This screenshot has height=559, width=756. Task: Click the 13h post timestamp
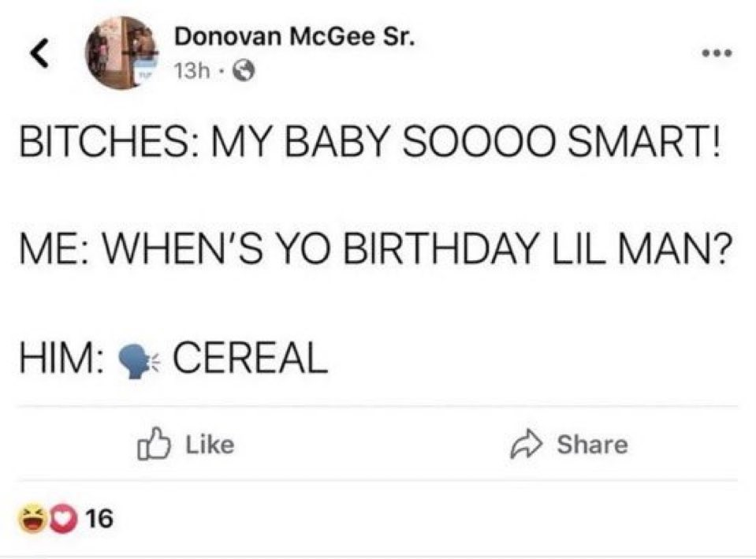(x=192, y=71)
